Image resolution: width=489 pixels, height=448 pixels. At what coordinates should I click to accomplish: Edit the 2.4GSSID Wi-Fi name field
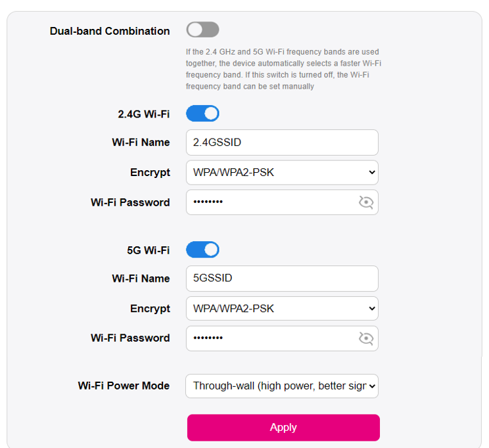[x=282, y=143]
